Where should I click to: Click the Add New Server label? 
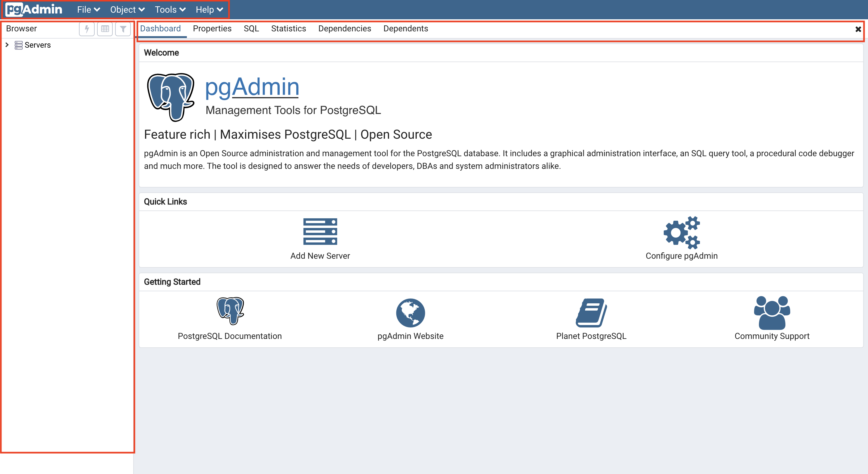click(x=320, y=256)
